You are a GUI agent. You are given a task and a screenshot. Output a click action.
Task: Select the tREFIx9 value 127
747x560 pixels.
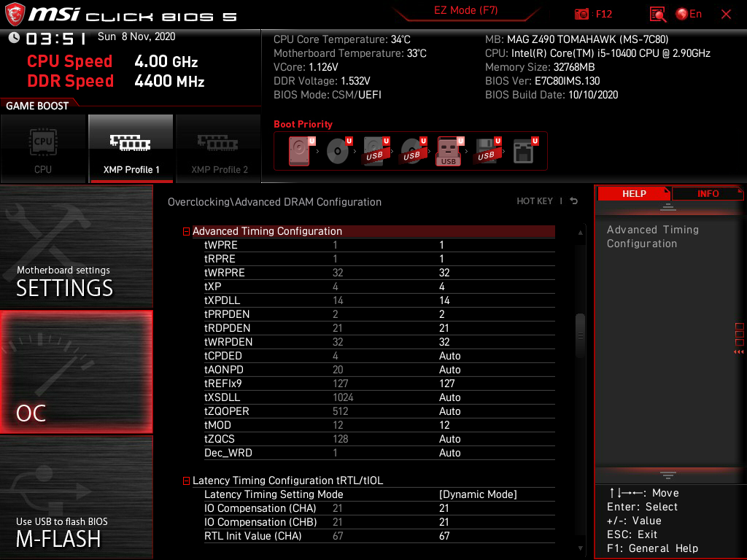447,384
